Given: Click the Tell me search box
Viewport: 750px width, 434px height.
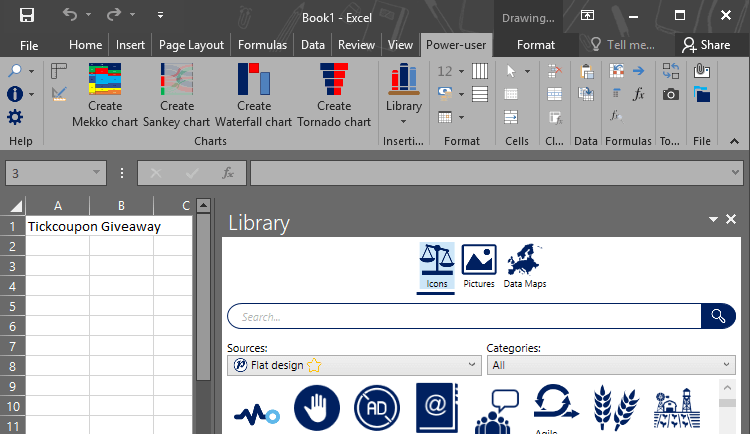Looking at the screenshot, I should [624, 45].
